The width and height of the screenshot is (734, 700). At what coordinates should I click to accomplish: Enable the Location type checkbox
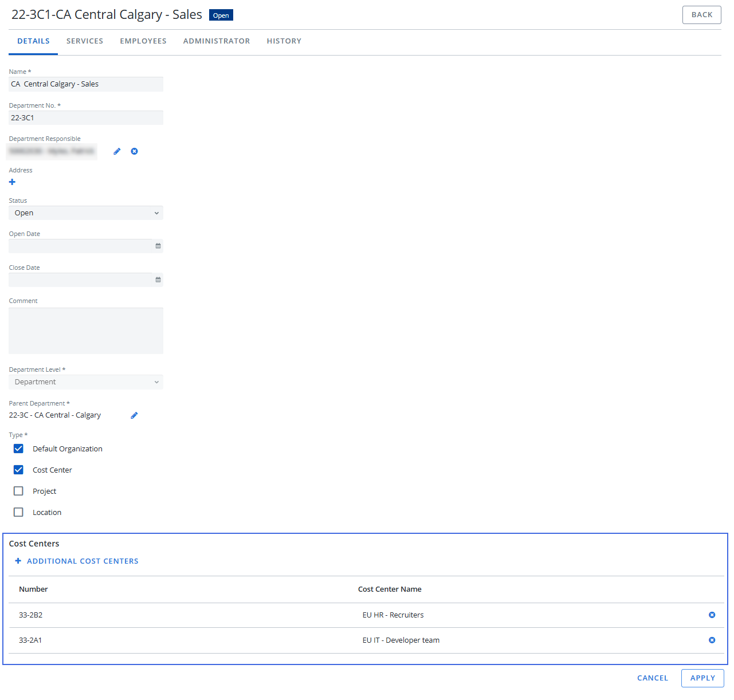click(18, 512)
